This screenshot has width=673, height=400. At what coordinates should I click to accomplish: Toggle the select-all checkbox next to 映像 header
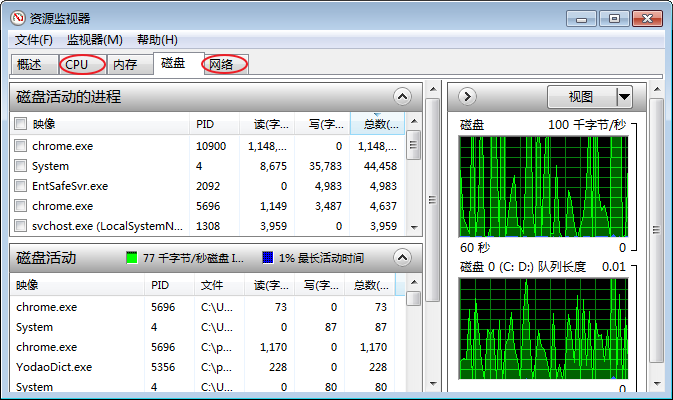21,124
